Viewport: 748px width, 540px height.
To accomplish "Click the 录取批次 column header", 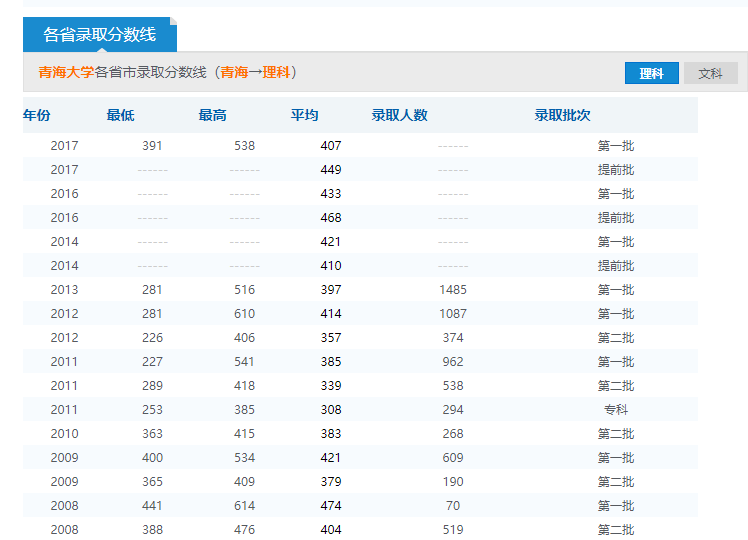I will point(562,115).
